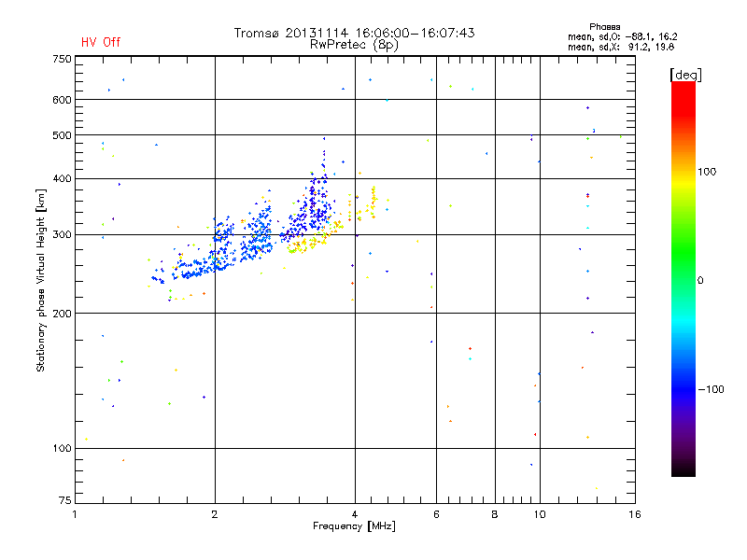Select the 'mean, sd,X: 91.2, 19.8' line
This screenshot has width=747, height=560.
(621, 47)
